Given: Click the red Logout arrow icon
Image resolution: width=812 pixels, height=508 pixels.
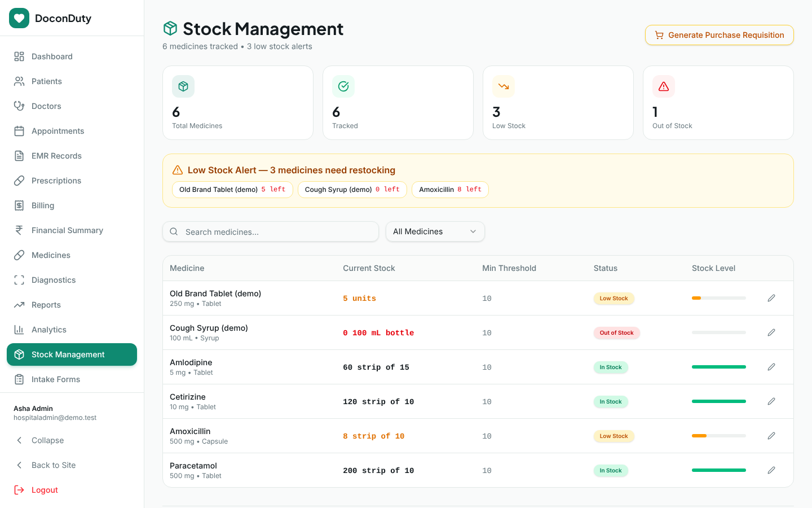Looking at the screenshot, I should point(19,490).
